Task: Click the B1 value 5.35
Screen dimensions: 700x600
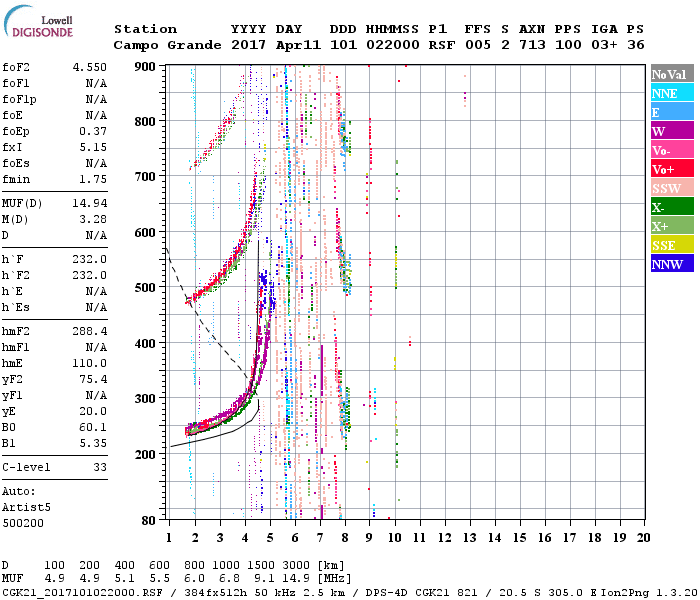Action: point(93,443)
